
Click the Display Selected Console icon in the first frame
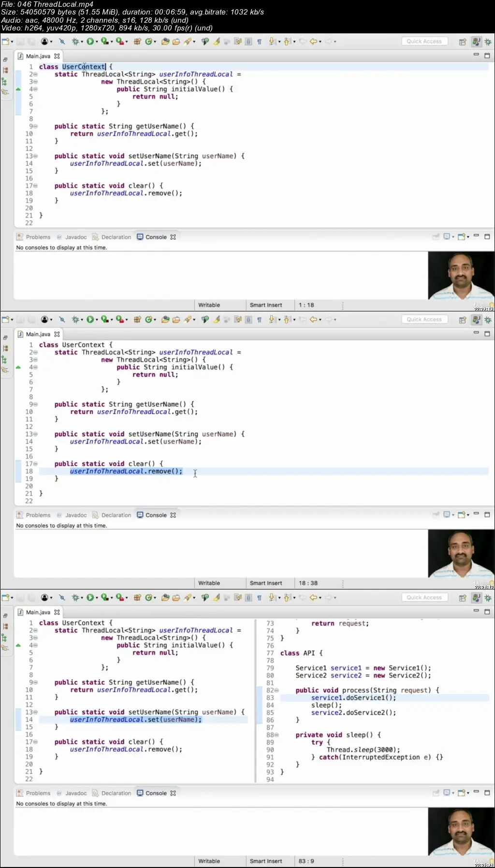(x=446, y=236)
